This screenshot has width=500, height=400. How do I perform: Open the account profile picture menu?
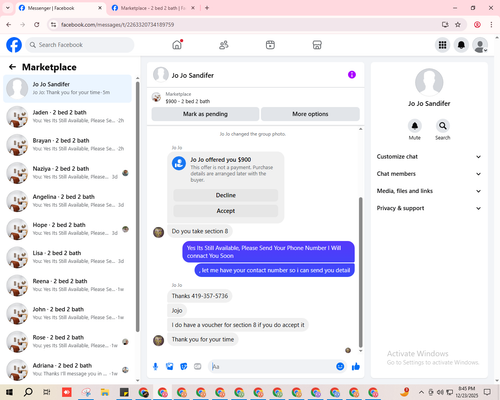480,45
